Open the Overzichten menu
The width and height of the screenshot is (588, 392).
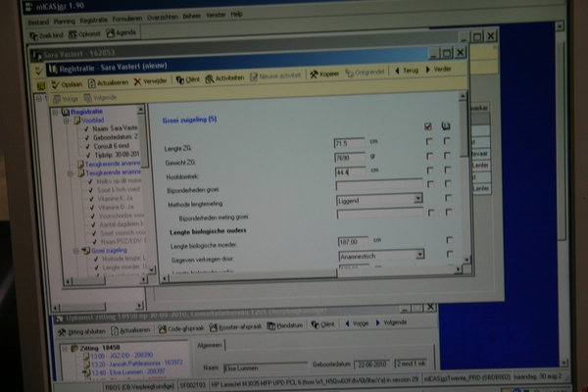point(161,15)
